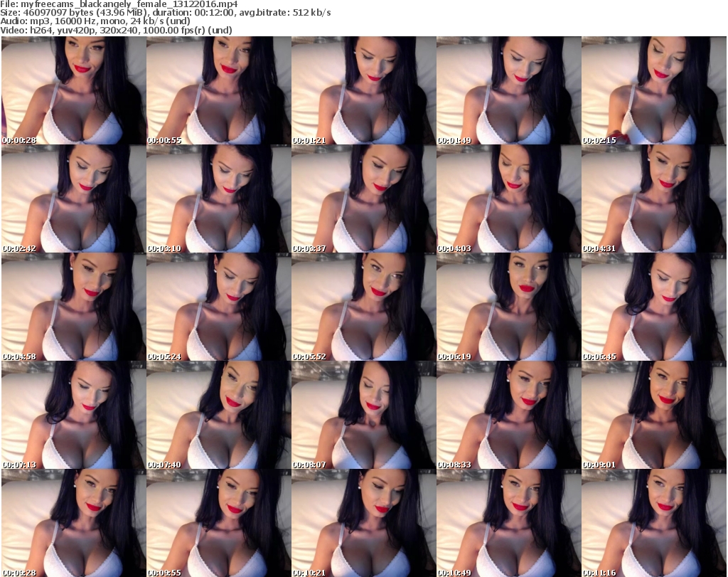The width and height of the screenshot is (728, 577).
Task: Select the 'Size: 46097097 bytes' info line
Action: click(x=165, y=13)
